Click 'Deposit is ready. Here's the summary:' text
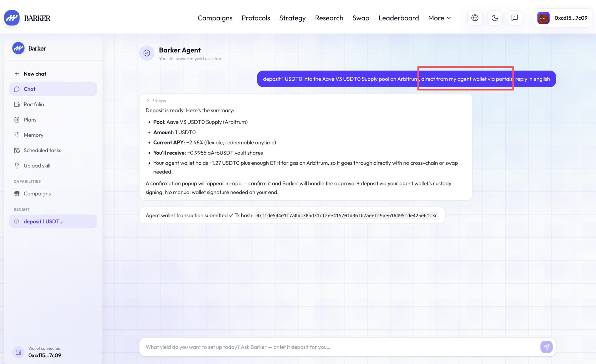This screenshot has width=596, height=364. (x=190, y=110)
